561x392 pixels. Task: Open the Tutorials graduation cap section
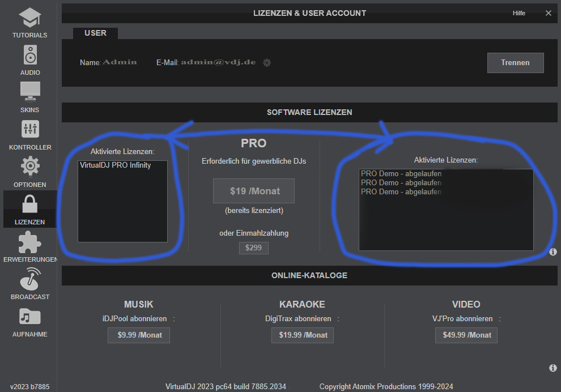(29, 23)
